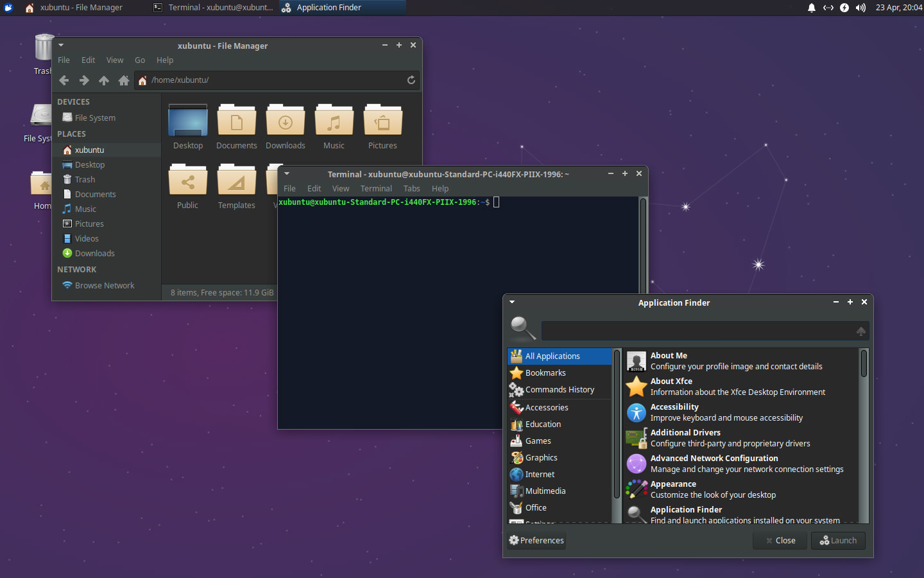Expand the File Manager window menu triangle
The image size is (924, 578).
pos(61,45)
